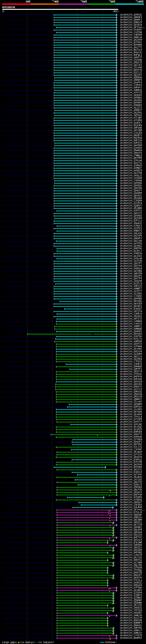146x644 pixels.
Task: Select label UniRef100_A9P9X7
Action: pos(131,87)
